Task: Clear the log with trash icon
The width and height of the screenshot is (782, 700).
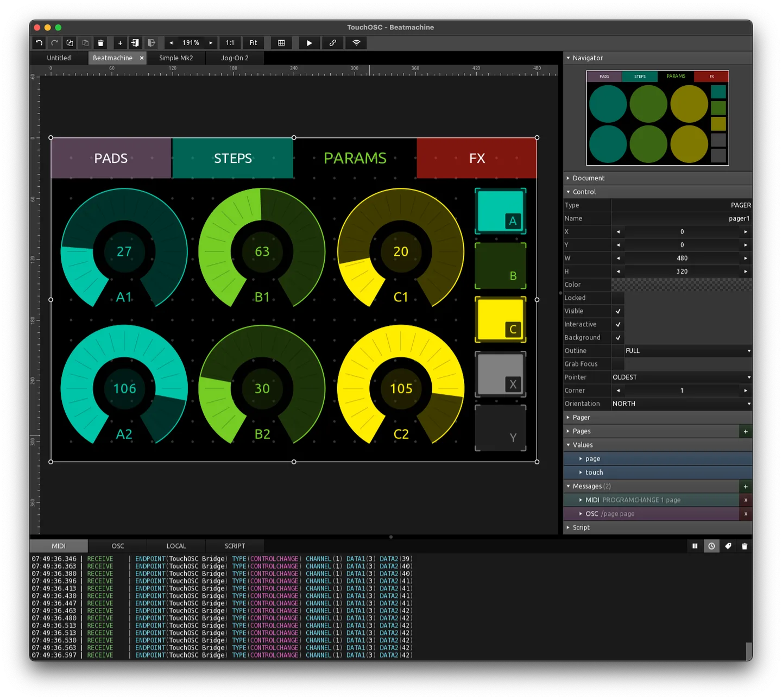Action: pyautogui.click(x=745, y=546)
